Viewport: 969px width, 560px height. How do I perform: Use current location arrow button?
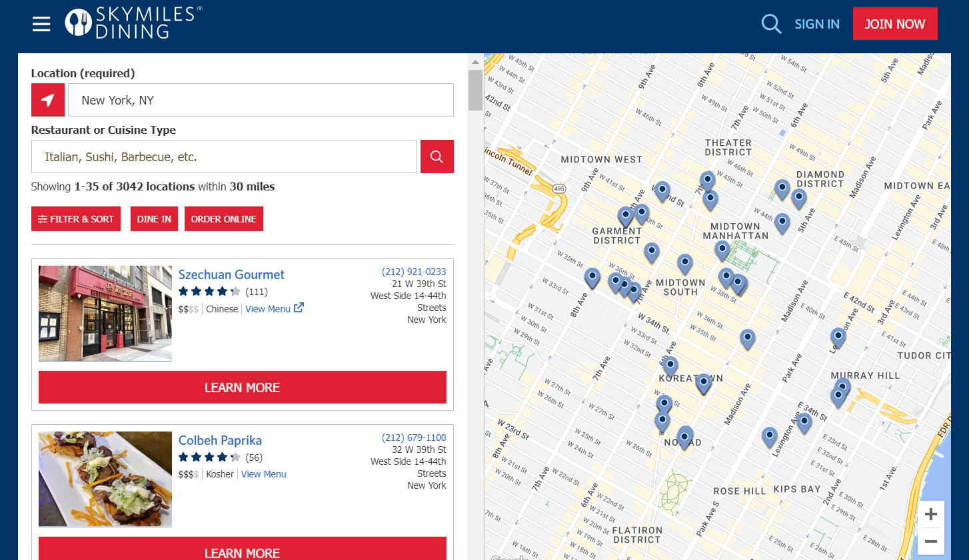tap(48, 100)
